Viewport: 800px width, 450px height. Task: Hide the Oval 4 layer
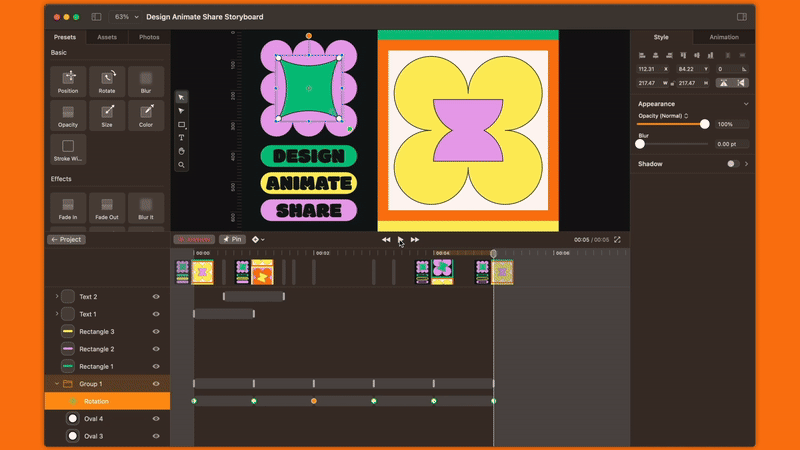156,419
